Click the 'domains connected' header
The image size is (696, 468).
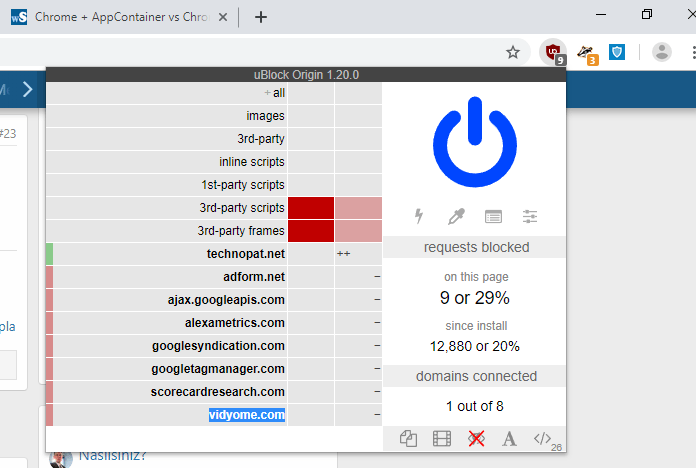475,376
